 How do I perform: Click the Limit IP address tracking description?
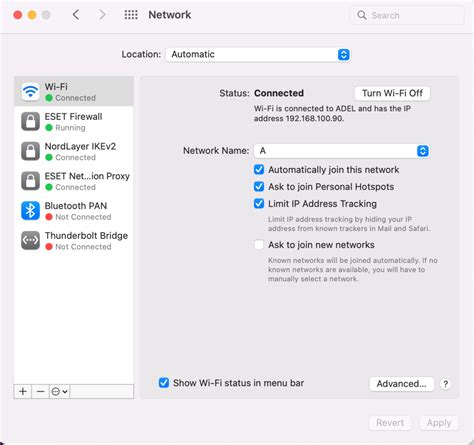349,224
